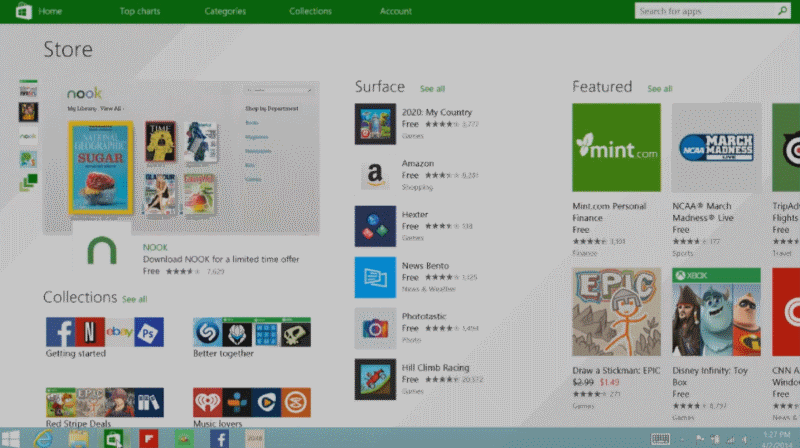Open the Categories menu
Screen dimensions: 800x448
(x=225, y=11)
